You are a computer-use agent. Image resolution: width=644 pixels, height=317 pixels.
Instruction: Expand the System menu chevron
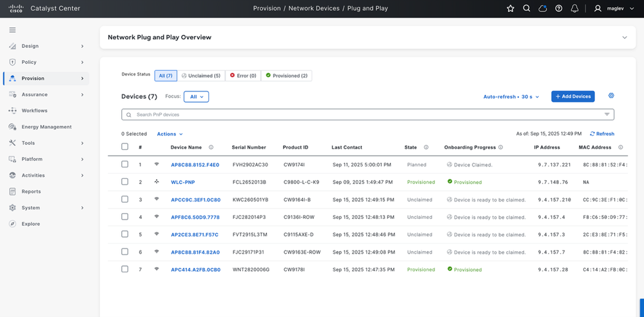pyautogui.click(x=82, y=208)
